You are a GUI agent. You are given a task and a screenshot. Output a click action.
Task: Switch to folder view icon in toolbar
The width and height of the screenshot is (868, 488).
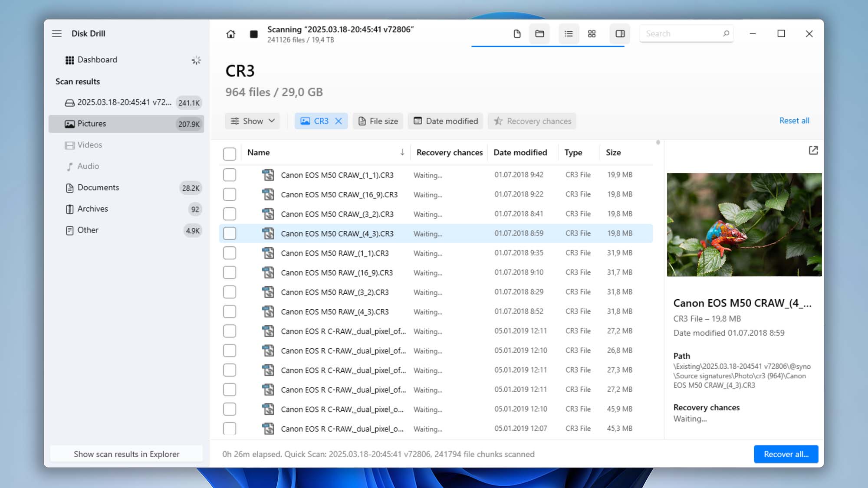pyautogui.click(x=539, y=34)
